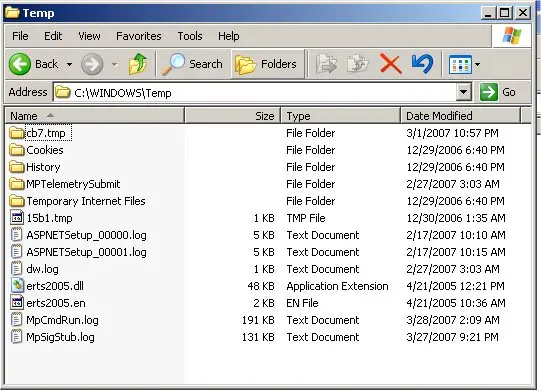
Task: Close the Temp window
Action: point(523,13)
